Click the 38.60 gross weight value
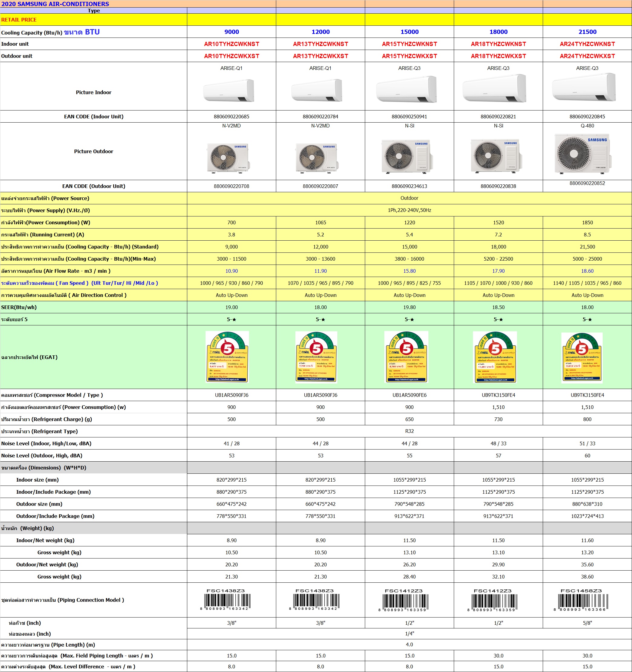The height and width of the screenshot is (672, 632). (588, 577)
